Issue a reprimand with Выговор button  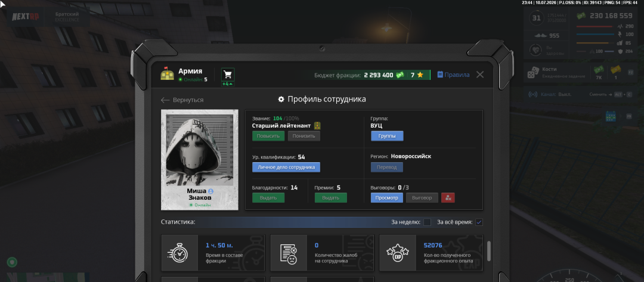click(x=422, y=198)
